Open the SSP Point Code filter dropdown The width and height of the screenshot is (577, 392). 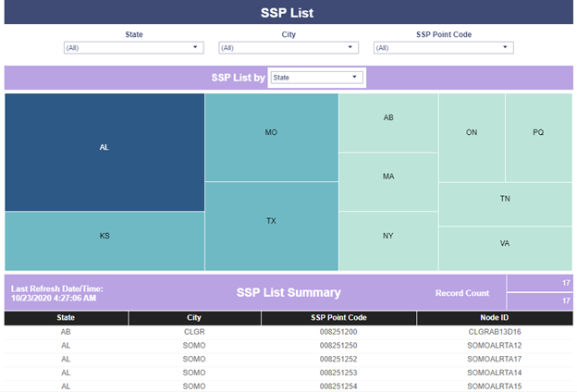click(x=444, y=47)
